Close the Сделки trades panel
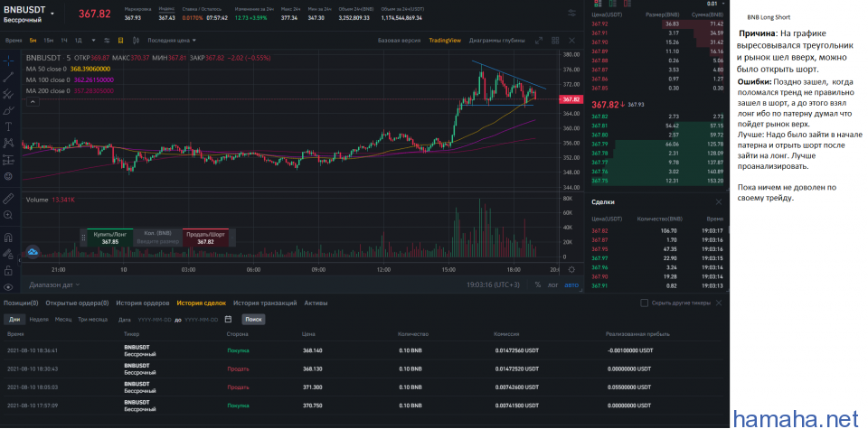 pyautogui.click(x=719, y=202)
